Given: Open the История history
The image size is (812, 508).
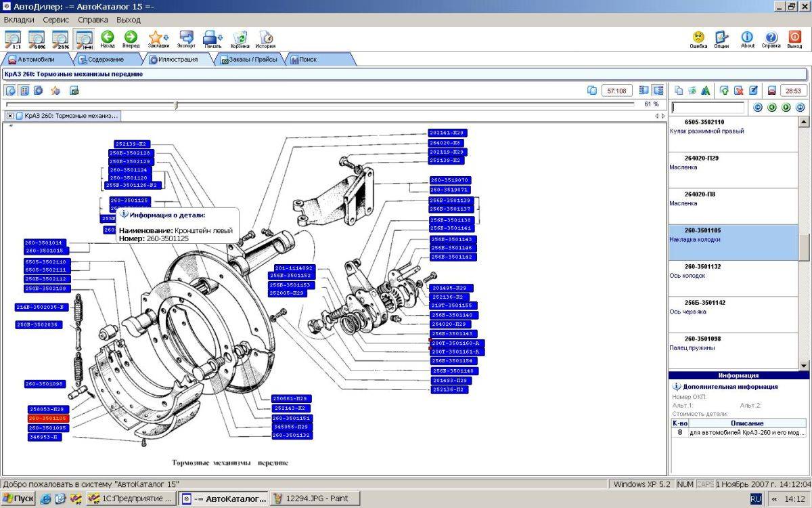Looking at the screenshot, I should [x=266, y=39].
